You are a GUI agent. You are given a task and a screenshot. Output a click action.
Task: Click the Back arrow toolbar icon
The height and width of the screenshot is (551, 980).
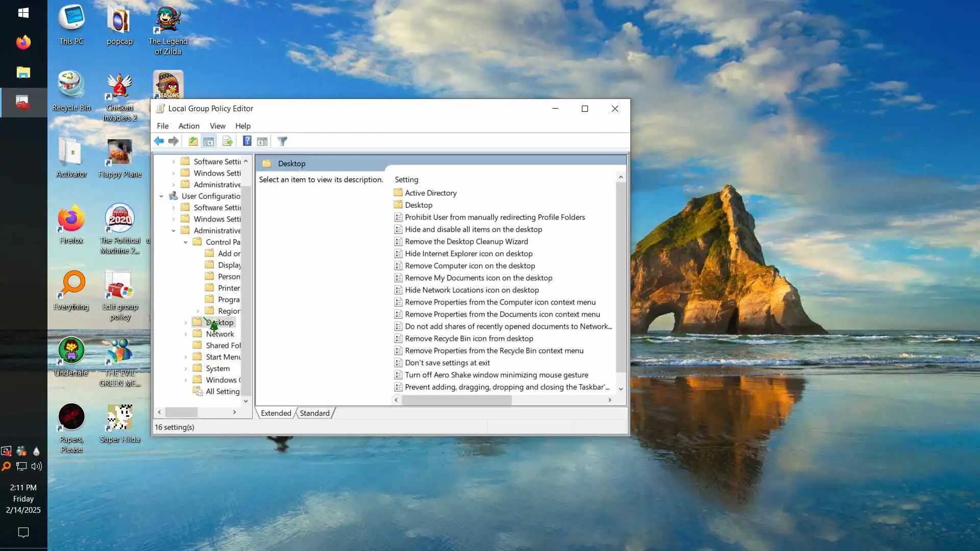[159, 141]
